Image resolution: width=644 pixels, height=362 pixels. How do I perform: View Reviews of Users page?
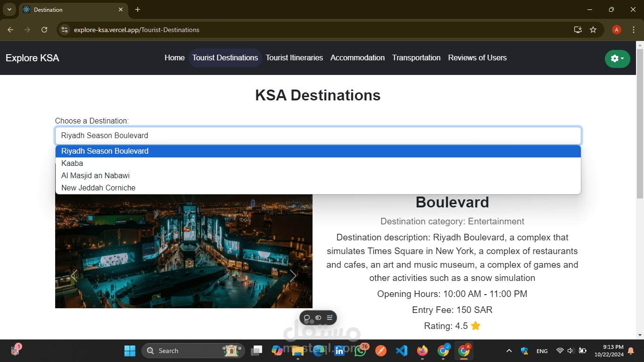[477, 58]
